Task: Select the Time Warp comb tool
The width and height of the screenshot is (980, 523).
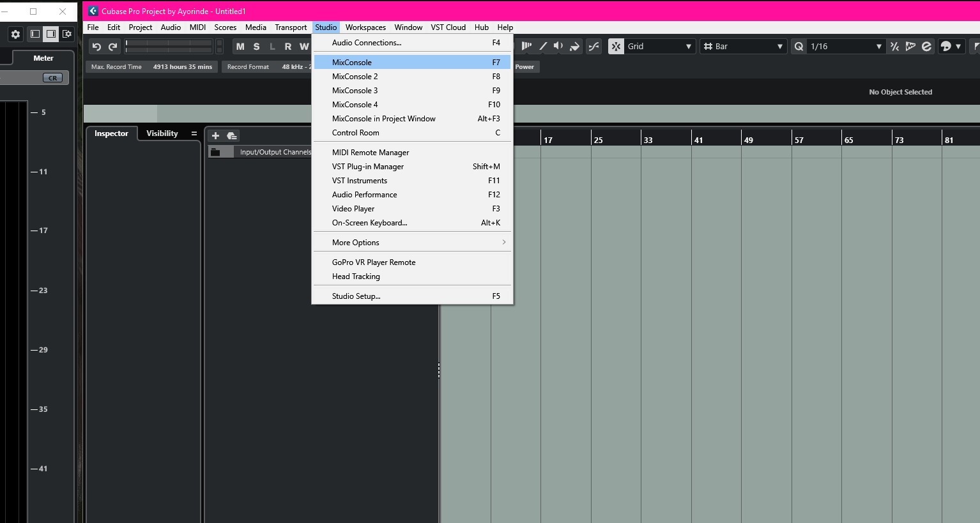Action: [x=526, y=46]
